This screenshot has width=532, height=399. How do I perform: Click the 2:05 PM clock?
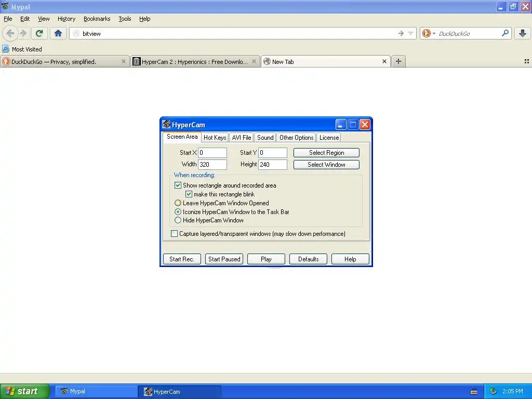coord(512,391)
